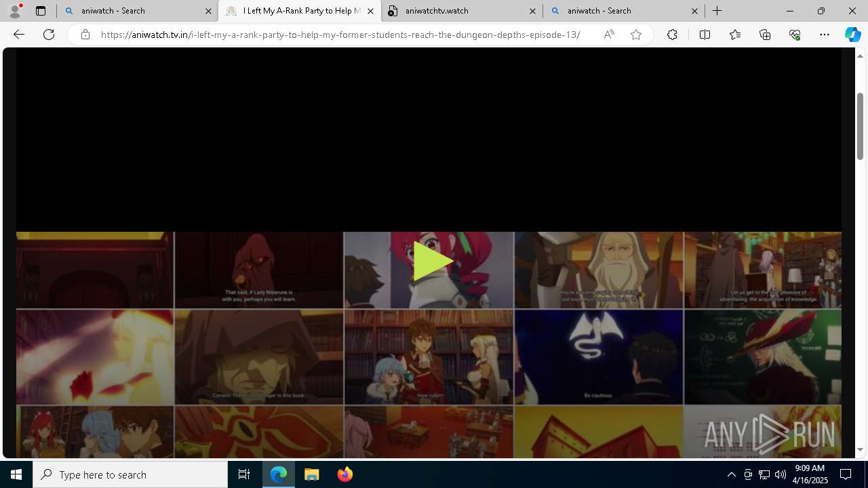Open Read aloud in address bar
Screen dimensions: 868x488
[609, 35]
